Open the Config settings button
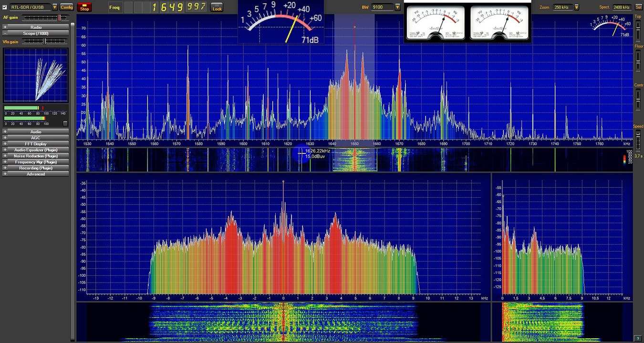The height and width of the screenshot is (343, 644). (67, 7)
